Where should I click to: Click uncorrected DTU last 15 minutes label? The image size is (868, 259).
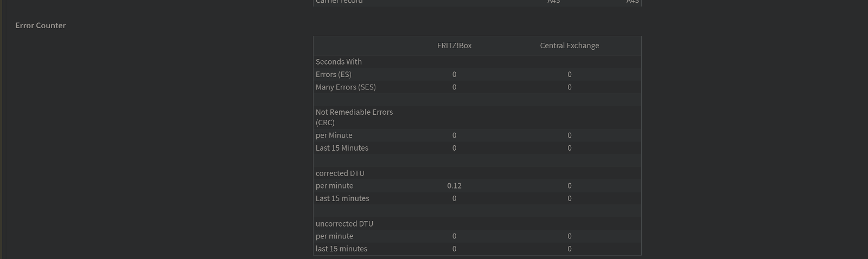tap(341, 249)
